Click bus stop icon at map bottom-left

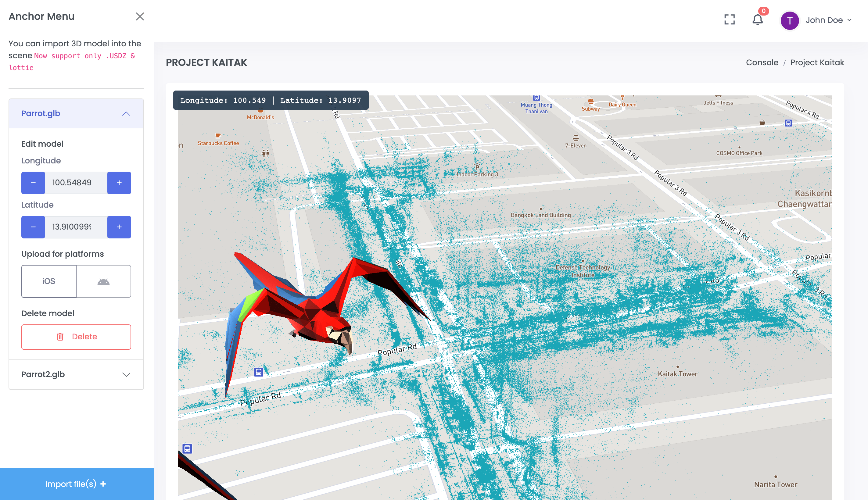pos(187,448)
